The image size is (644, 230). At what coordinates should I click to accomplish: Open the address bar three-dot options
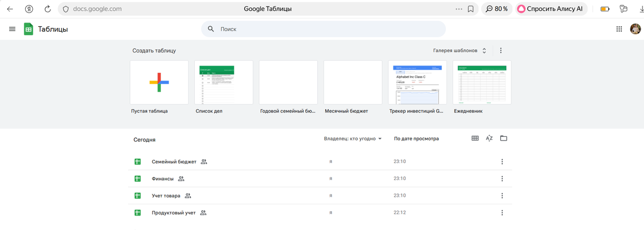458,9
